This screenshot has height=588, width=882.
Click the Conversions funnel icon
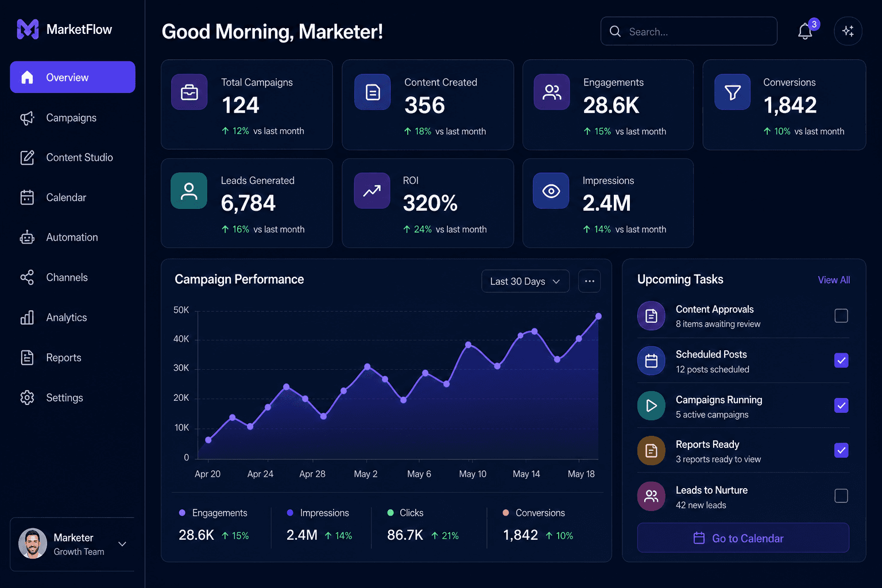click(x=732, y=92)
